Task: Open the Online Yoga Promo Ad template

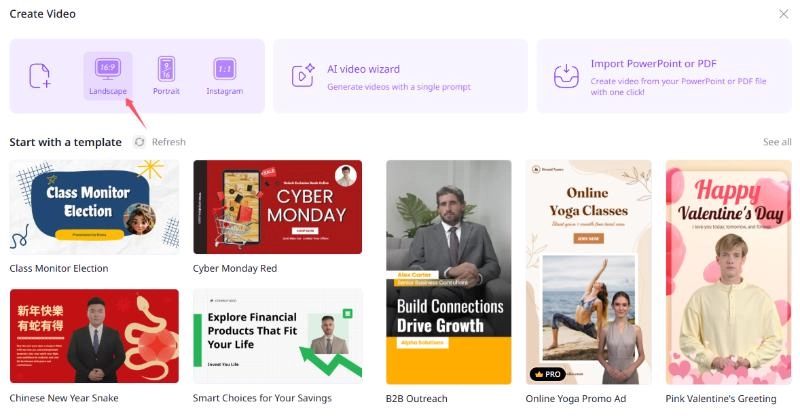Action: pyautogui.click(x=588, y=272)
